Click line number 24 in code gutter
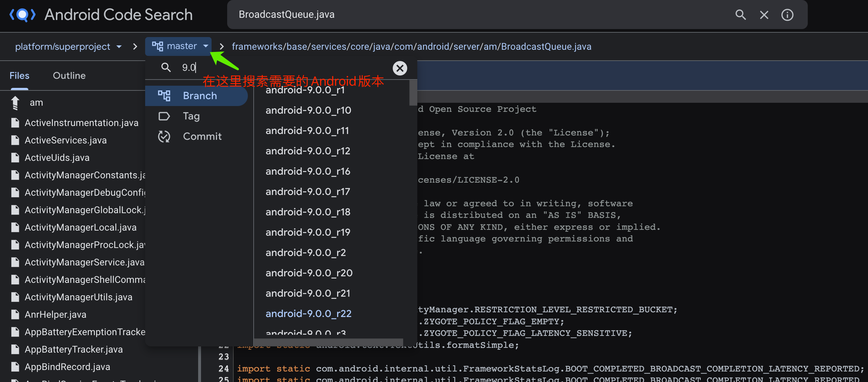 click(x=224, y=369)
